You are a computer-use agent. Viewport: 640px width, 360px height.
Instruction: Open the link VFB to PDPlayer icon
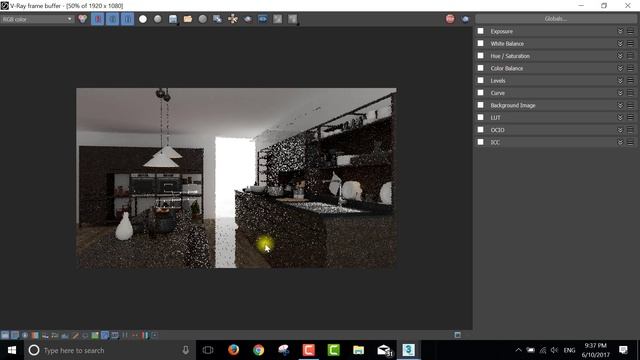(262, 19)
